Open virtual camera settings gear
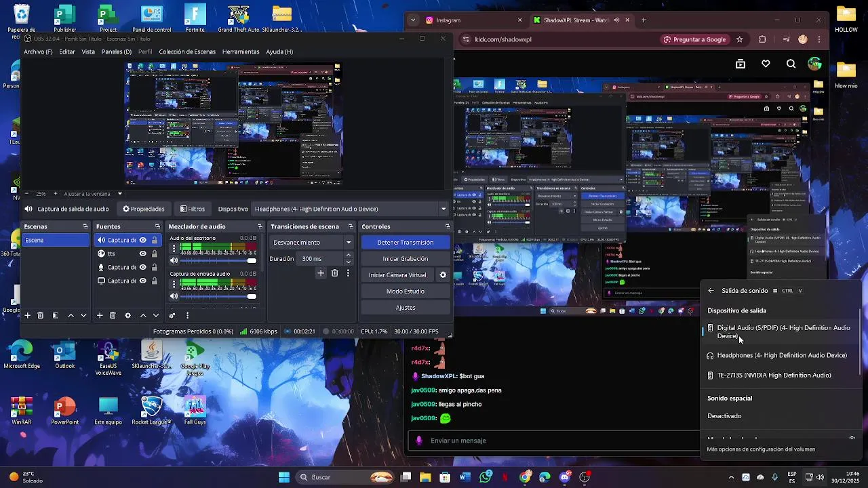The height and width of the screenshot is (488, 868). click(443, 274)
